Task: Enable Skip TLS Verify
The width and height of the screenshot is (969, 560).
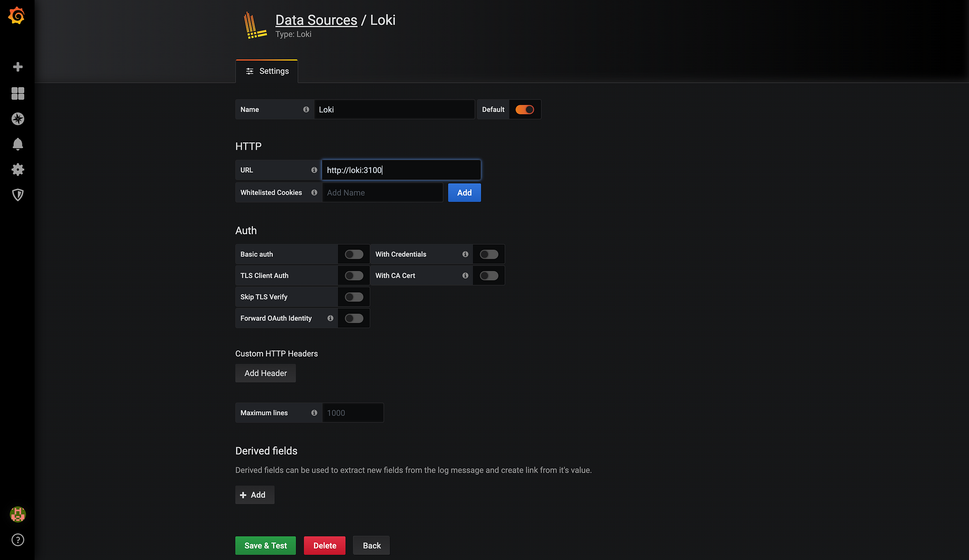Action: [x=354, y=296]
